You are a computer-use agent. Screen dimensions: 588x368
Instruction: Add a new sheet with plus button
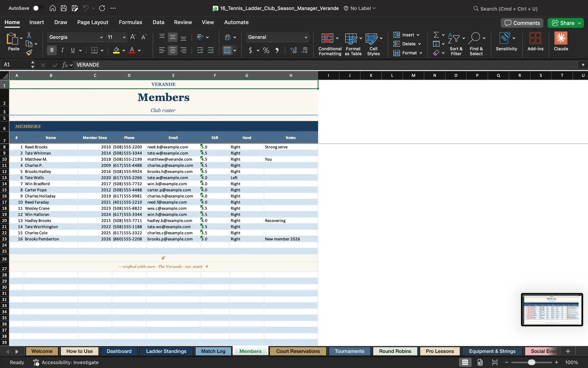[568, 351]
